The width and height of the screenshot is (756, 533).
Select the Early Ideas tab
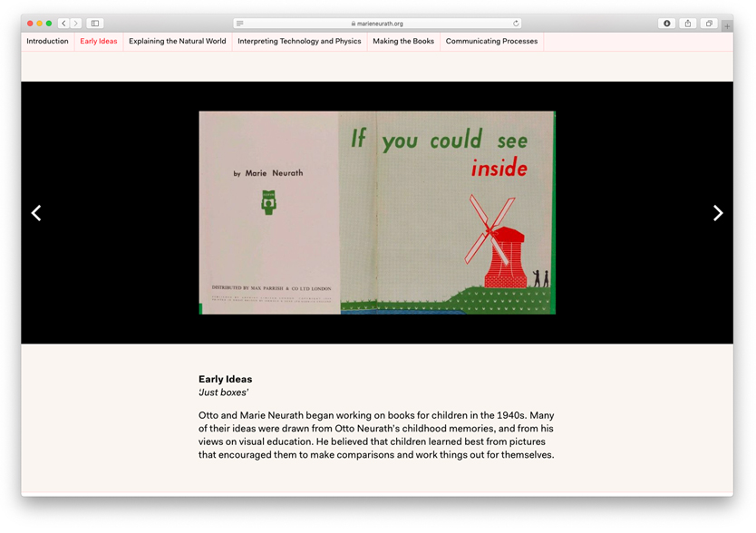click(99, 42)
